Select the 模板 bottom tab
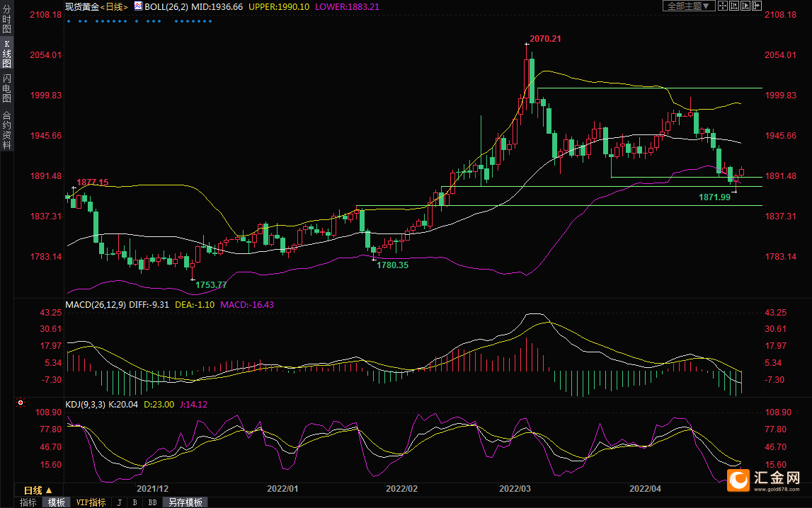This screenshot has width=812, height=508. pyautogui.click(x=56, y=502)
